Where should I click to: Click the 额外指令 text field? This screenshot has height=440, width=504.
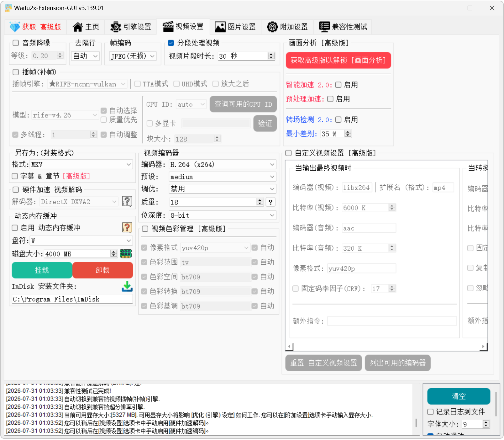pyautogui.click(x=392, y=321)
